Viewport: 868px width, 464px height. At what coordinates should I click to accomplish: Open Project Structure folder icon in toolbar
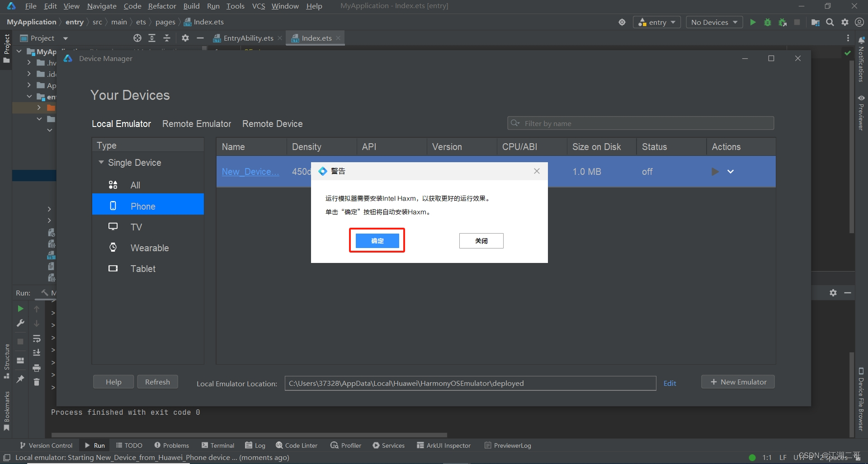coord(816,22)
